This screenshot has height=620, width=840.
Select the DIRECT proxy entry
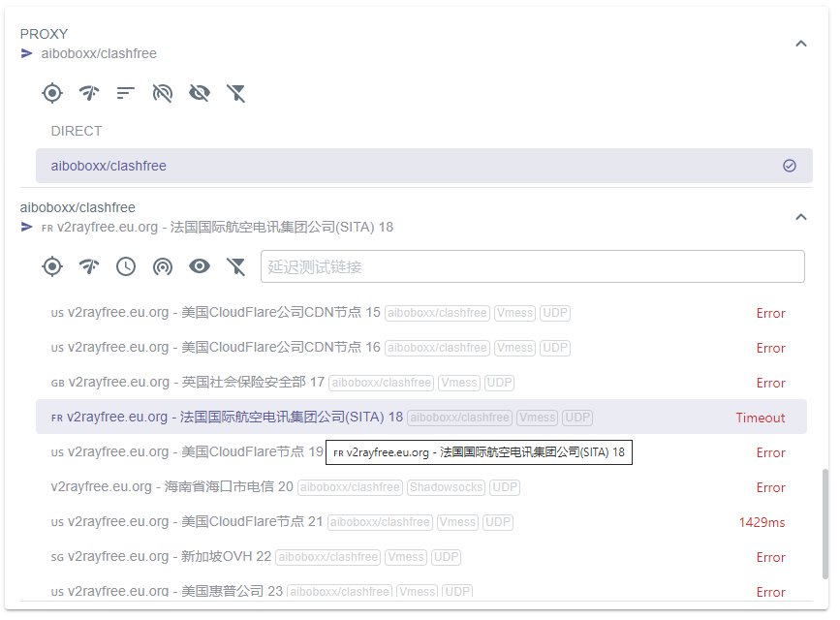click(77, 131)
